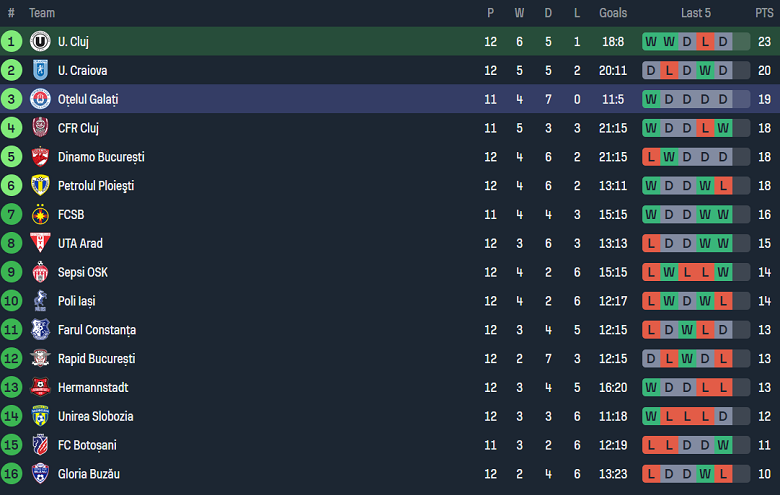
Task: Open the Farul Constanța team page
Action: tap(96, 330)
